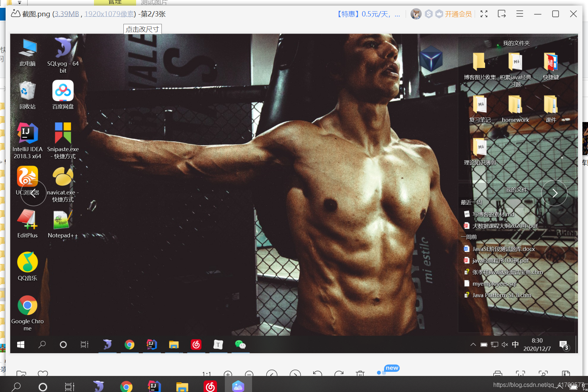This screenshot has width=588, height=392.
Task: Rotate image counterclockwise
Action: pyautogui.click(x=317, y=373)
